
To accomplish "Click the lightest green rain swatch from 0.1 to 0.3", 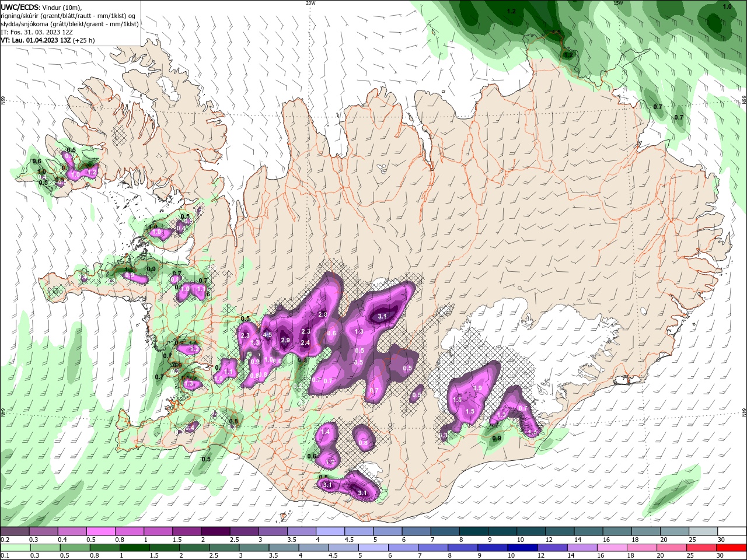I will 16,548.
